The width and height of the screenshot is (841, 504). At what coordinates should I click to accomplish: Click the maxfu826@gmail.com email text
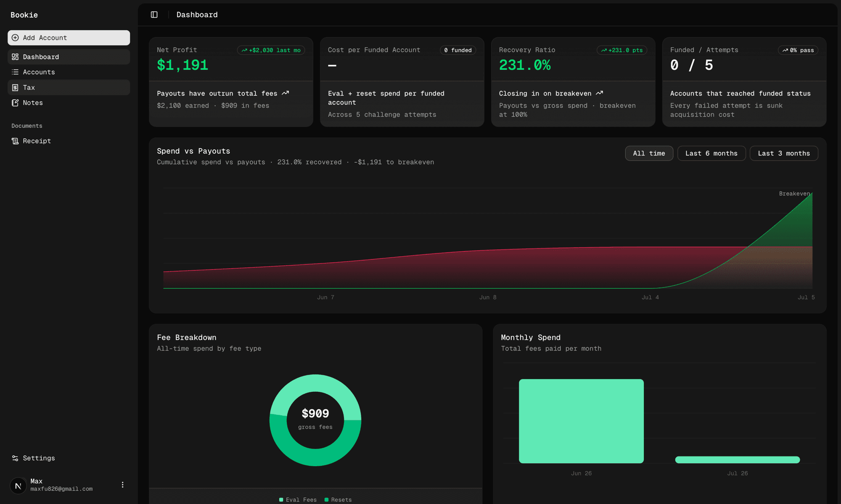click(61, 489)
